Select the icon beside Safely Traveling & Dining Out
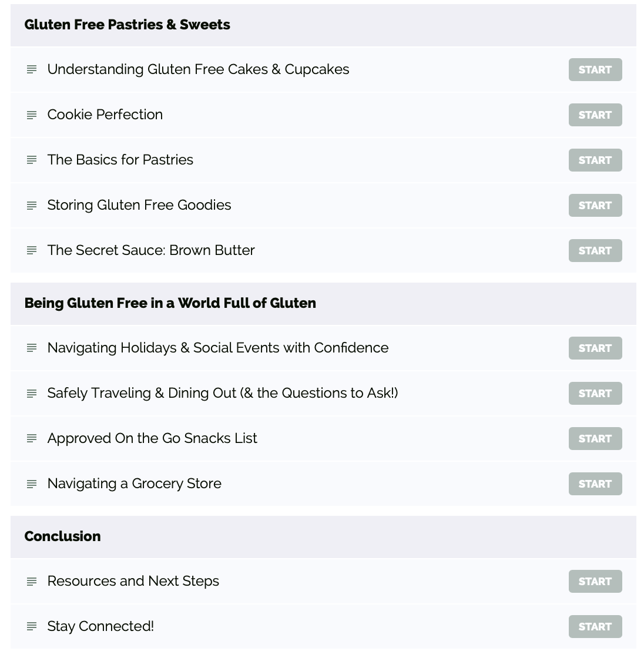The height and width of the screenshot is (658, 644). click(x=32, y=393)
